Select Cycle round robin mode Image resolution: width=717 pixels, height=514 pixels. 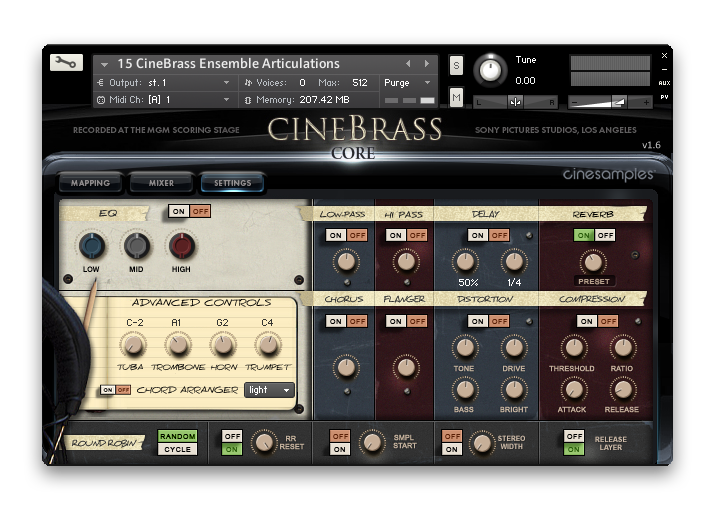click(177, 449)
